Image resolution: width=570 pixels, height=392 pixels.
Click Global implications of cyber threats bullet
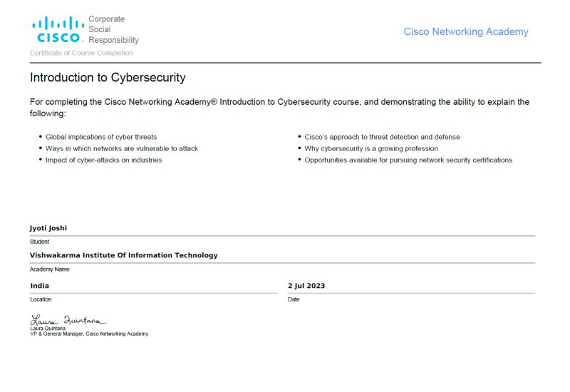point(101,137)
